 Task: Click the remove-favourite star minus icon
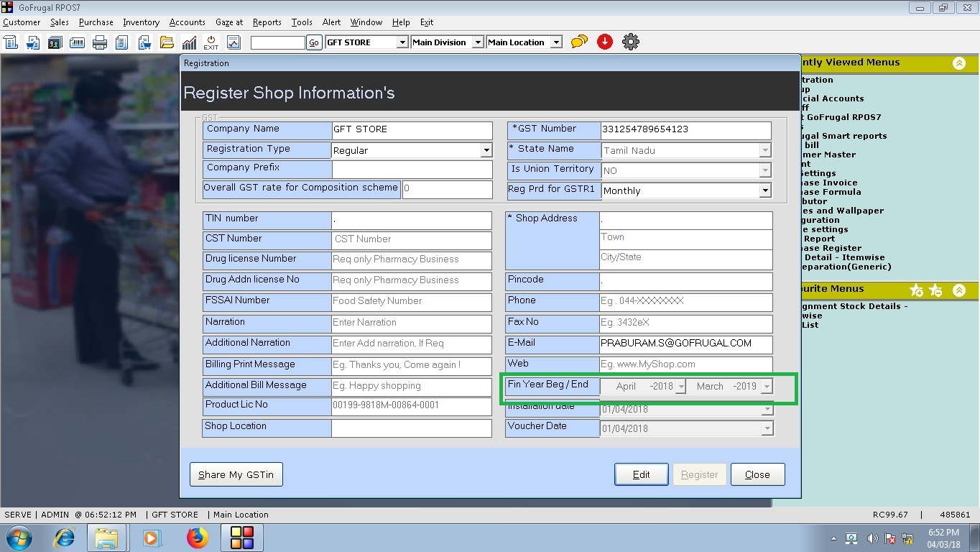pos(935,290)
